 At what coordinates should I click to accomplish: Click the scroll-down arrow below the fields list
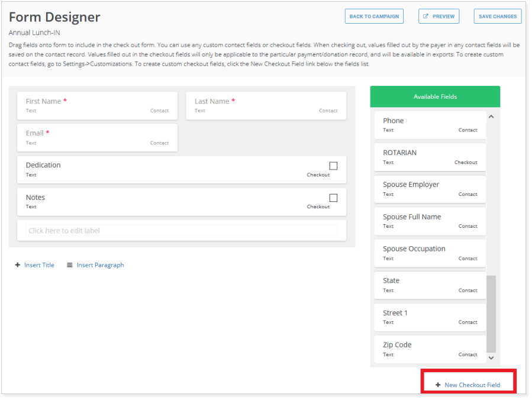pyautogui.click(x=491, y=358)
